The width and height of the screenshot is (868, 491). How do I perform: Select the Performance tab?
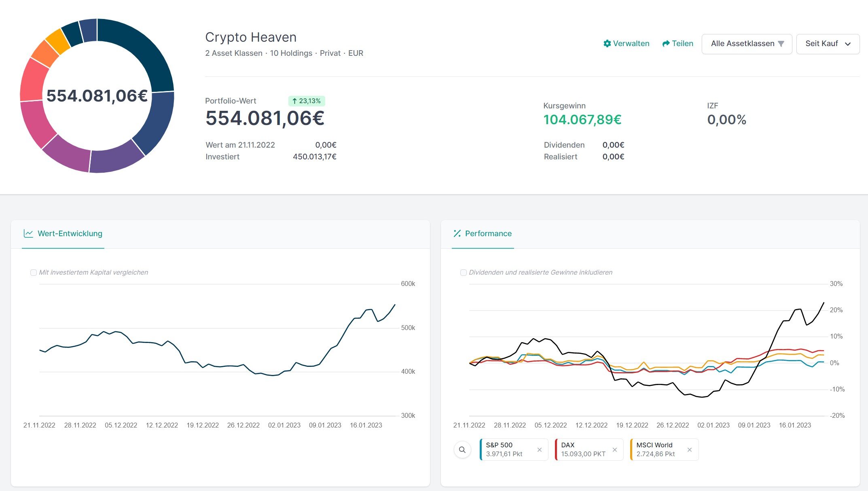pos(488,233)
